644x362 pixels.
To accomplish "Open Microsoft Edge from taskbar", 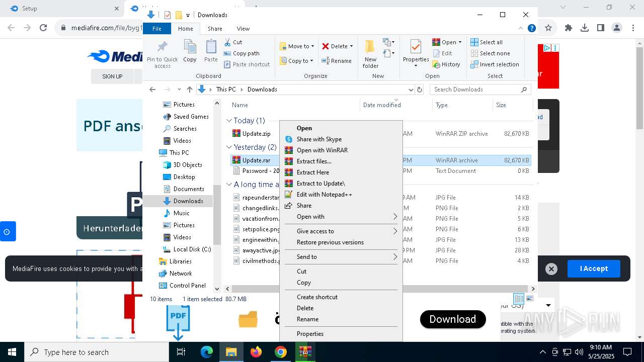I will [x=207, y=352].
